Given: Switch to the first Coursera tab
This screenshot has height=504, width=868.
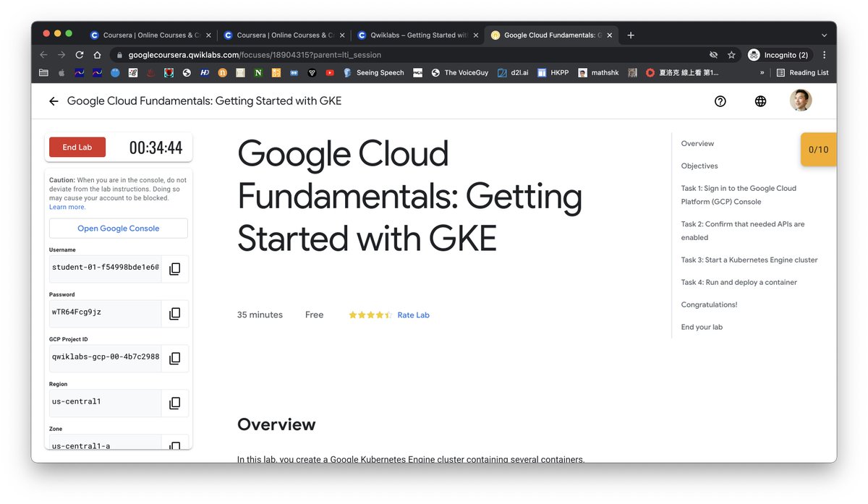Looking at the screenshot, I should tap(150, 35).
